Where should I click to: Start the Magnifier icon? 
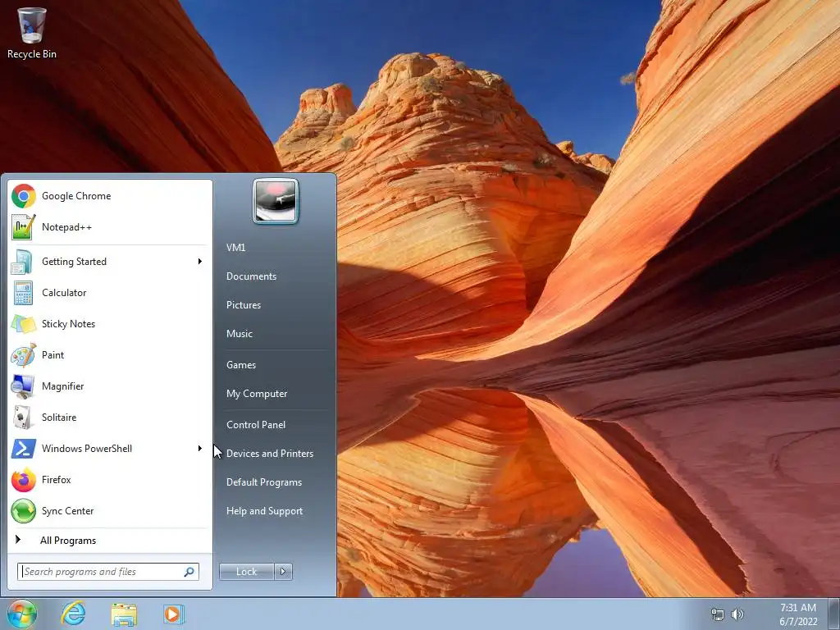[24, 386]
